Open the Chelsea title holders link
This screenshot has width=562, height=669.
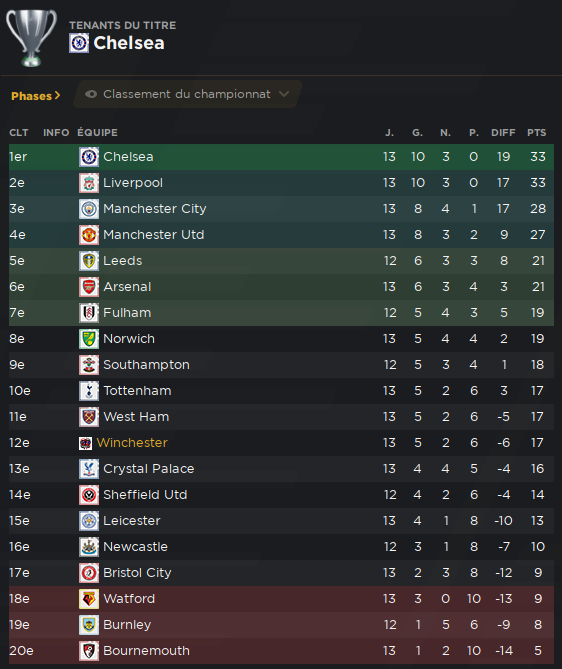pyautogui.click(x=129, y=43)
